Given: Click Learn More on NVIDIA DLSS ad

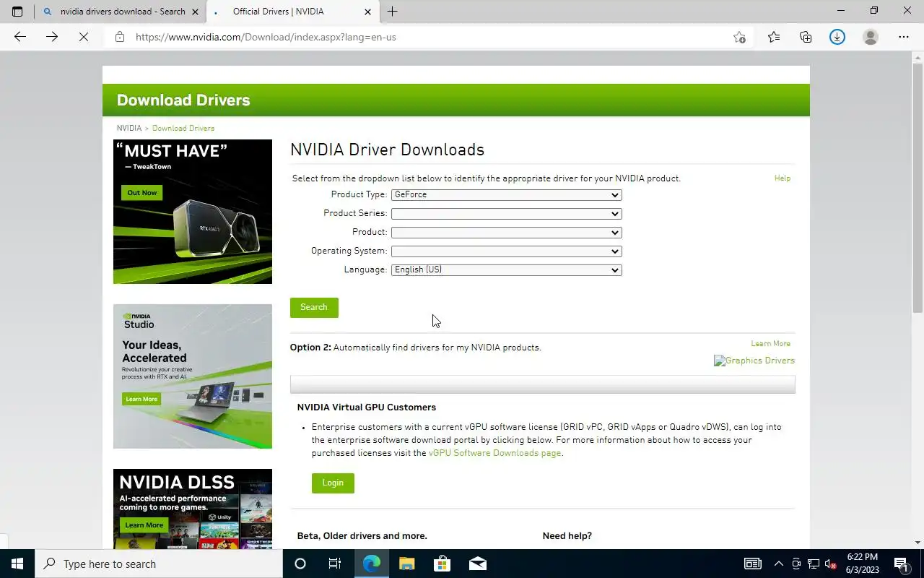Looking at the screenshot, I should [144, 525].
